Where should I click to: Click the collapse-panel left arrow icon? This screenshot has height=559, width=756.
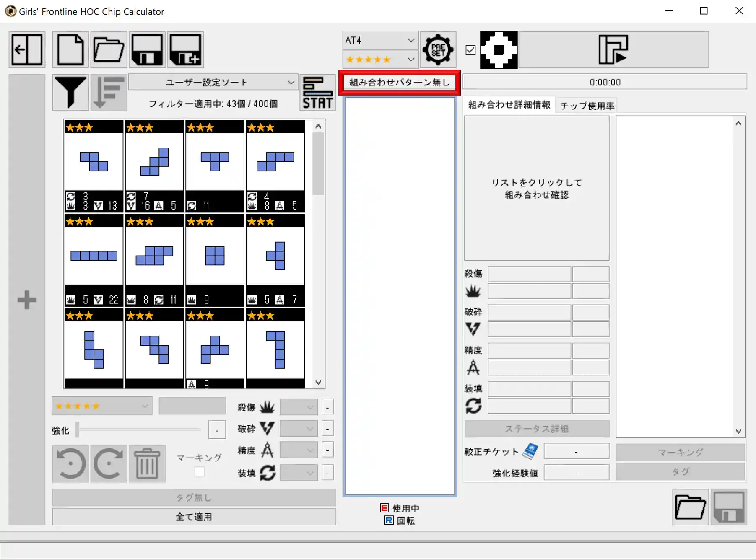click(x=27, y=50)
